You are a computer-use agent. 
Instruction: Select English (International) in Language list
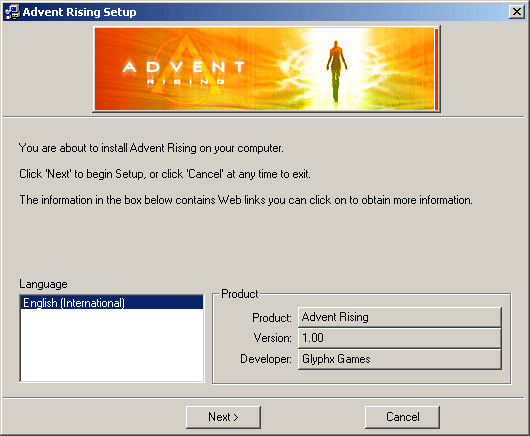coord(112,302)
